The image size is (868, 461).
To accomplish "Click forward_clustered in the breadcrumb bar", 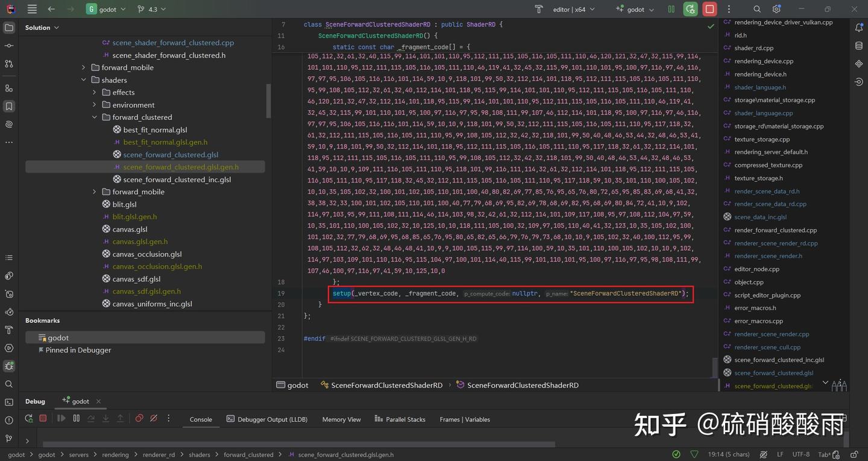I will 248,454.
